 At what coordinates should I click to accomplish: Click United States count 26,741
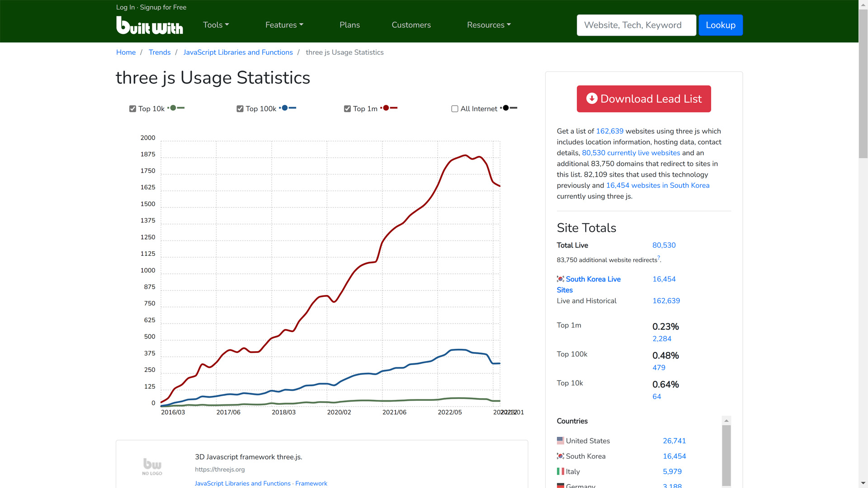(x=674, y=441)
